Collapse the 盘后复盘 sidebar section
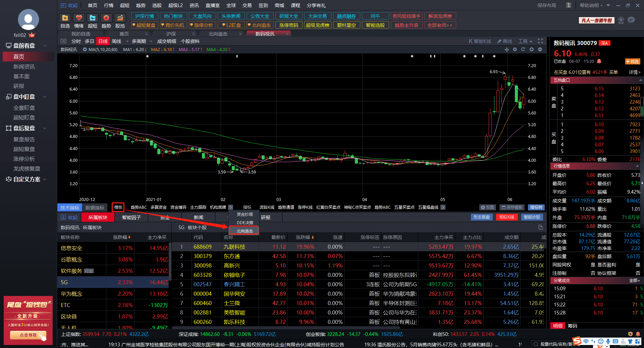 tap(44, 128)
